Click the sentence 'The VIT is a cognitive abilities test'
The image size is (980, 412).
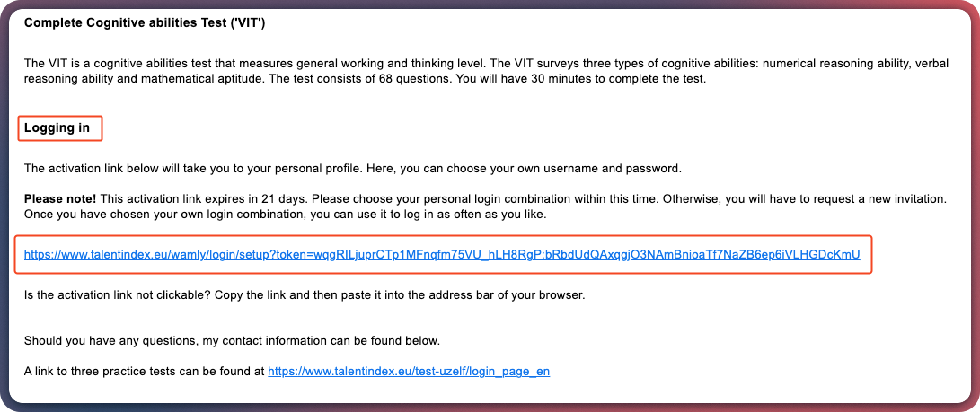point(126,63)
